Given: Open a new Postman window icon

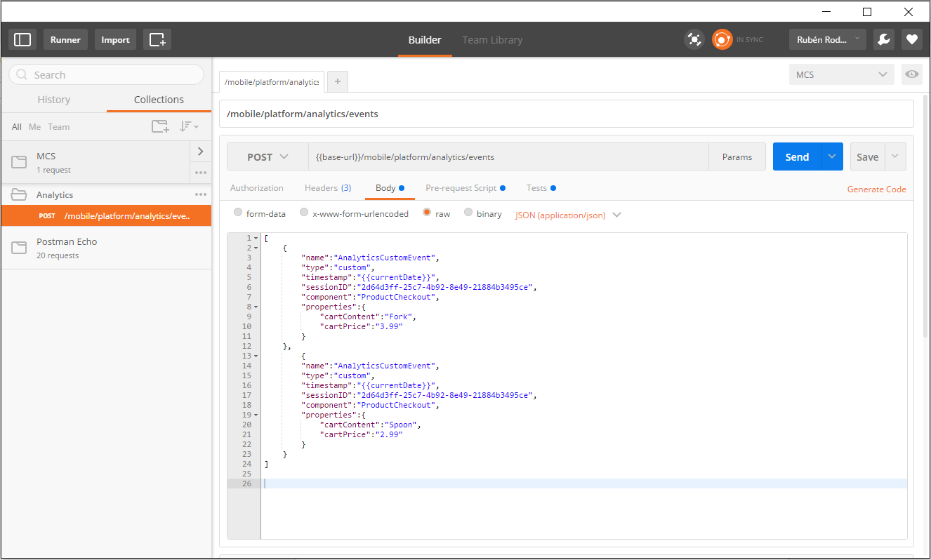Looking at the screenshot, I should [157, 39].
